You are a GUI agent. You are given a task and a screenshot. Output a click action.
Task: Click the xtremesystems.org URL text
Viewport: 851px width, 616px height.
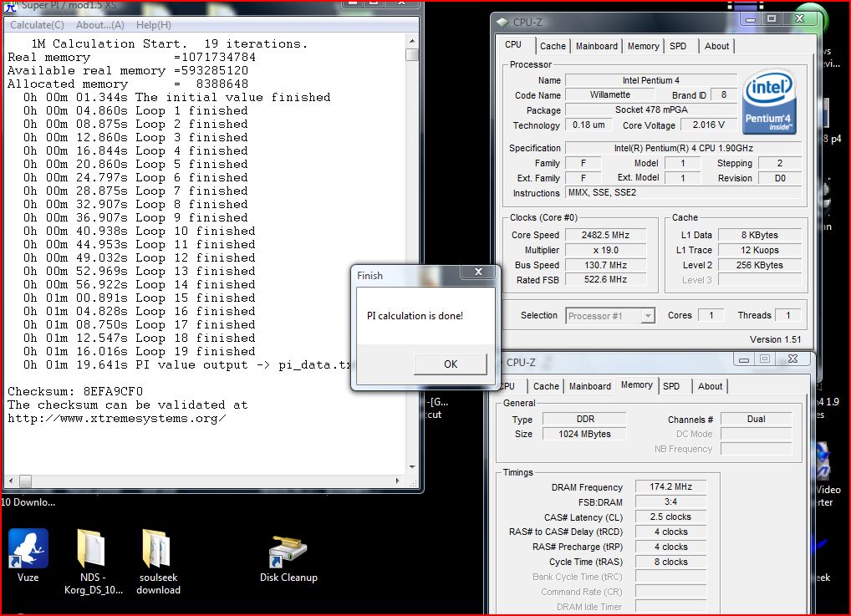(117, 419)
